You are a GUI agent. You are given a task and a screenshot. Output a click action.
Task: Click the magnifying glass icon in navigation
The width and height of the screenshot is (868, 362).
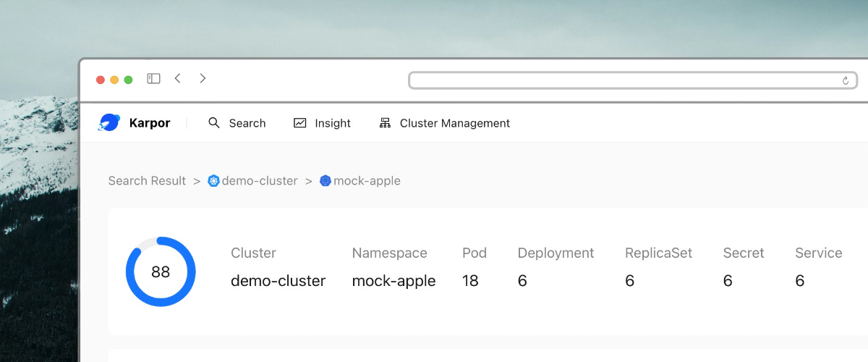[x=214, y=123]
